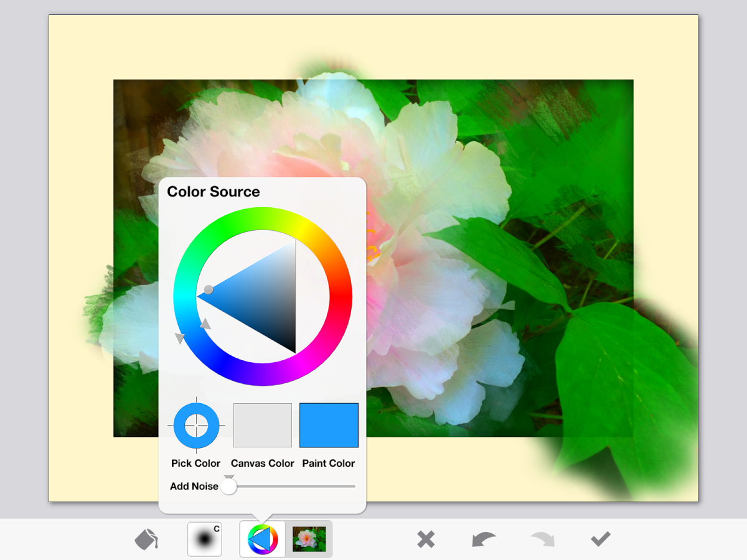Set Paint Color as the color source
Viewport: 747px width, 560px height.
pos(329,426)
